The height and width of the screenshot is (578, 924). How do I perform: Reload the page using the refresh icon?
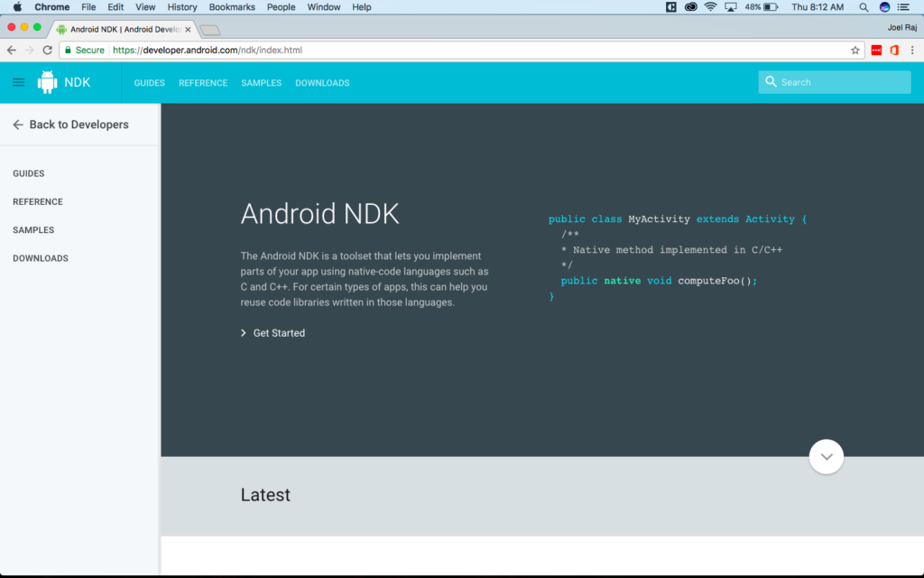pos(47,50)
